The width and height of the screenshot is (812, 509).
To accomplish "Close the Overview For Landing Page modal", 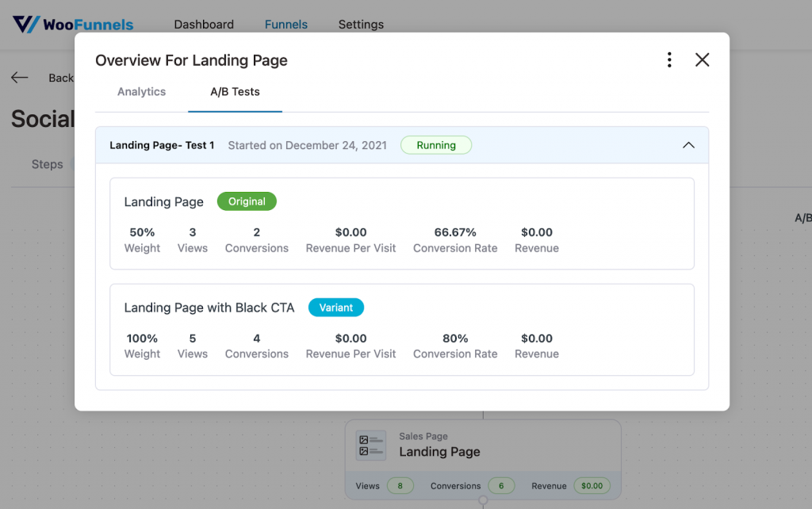I will point(702,60).
